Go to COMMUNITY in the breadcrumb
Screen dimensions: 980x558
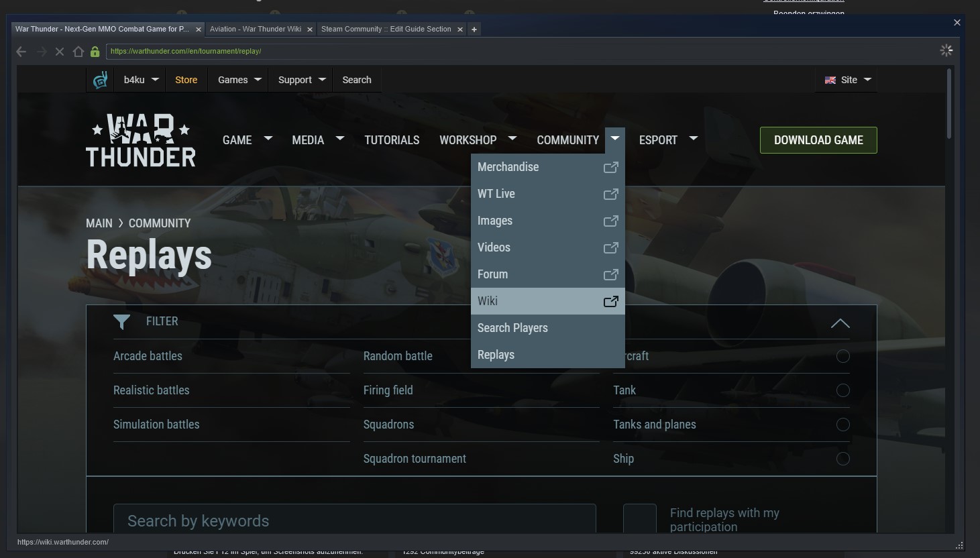click(x=160, y=223)
